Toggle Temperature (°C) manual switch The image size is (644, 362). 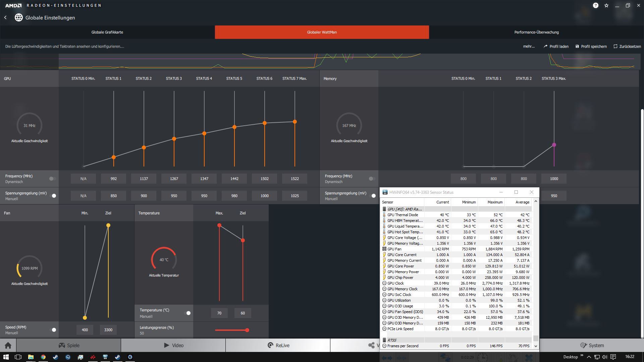tap(188, 313)
